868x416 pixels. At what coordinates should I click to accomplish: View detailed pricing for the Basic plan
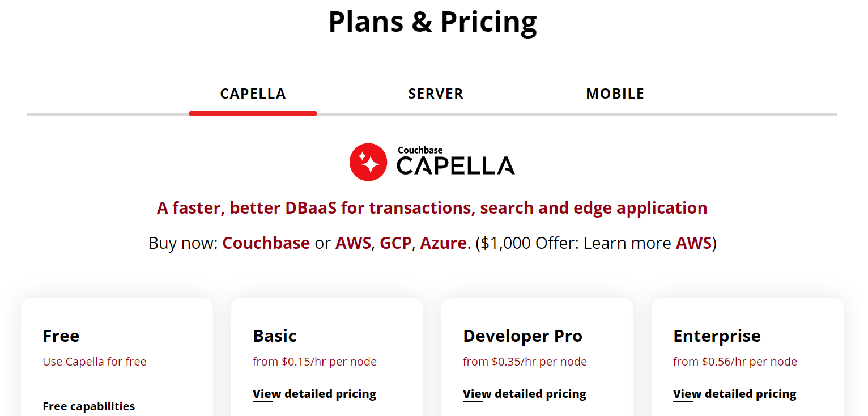point(314,393)
